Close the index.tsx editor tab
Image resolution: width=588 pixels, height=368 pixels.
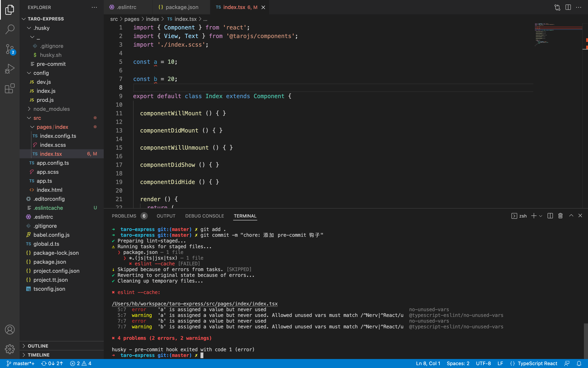263,7
